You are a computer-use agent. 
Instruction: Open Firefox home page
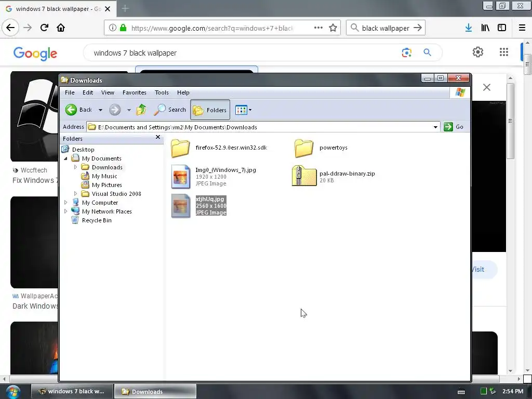click(x=61, y=28)
